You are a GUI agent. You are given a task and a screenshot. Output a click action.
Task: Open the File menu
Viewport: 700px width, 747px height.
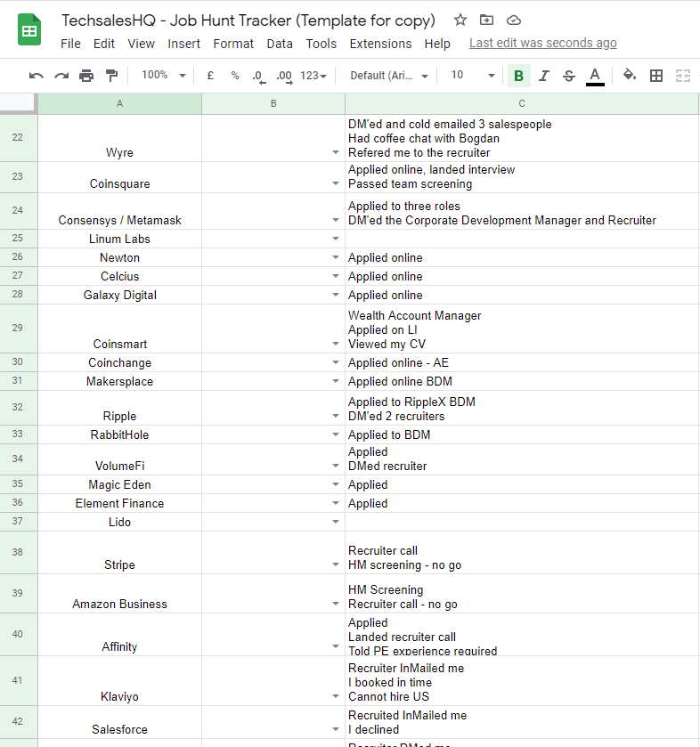coord(70,44)
